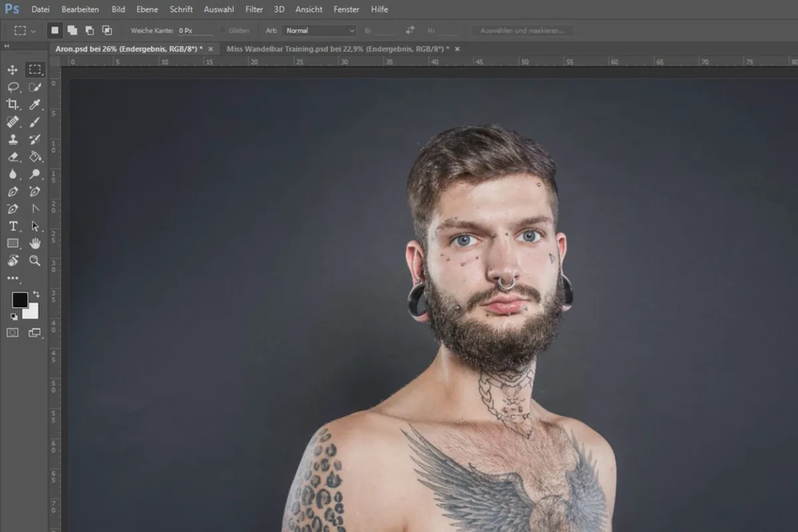Open the Bild menu
The image size is (798, 532).
(118, 9)
